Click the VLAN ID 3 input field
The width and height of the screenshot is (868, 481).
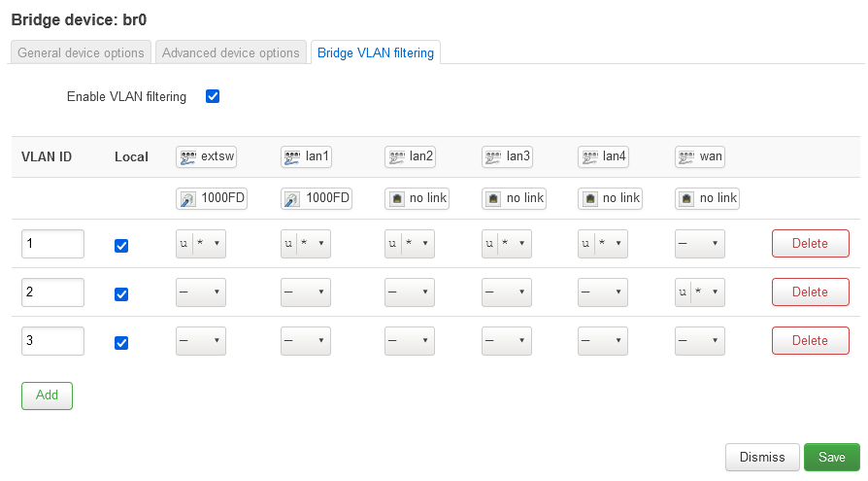(x=52, y=341)
